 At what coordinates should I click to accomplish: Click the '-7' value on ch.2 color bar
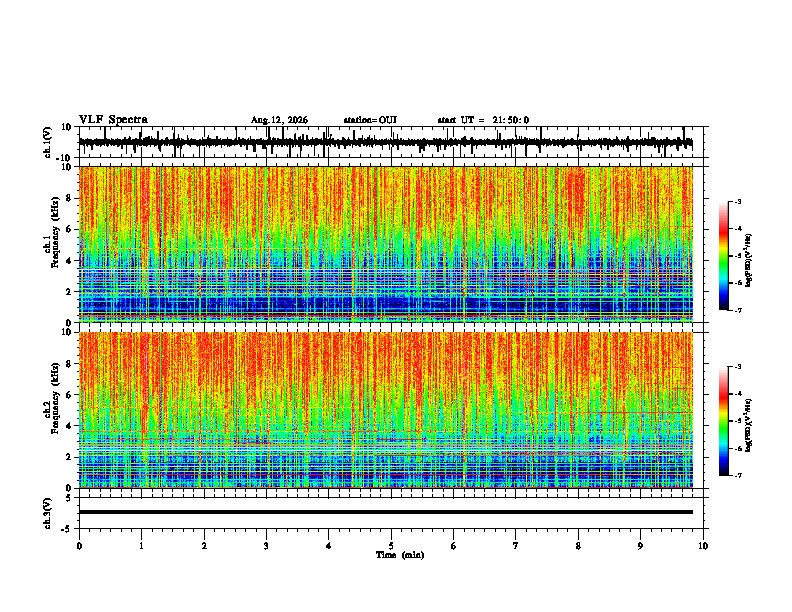coord(738,475)
